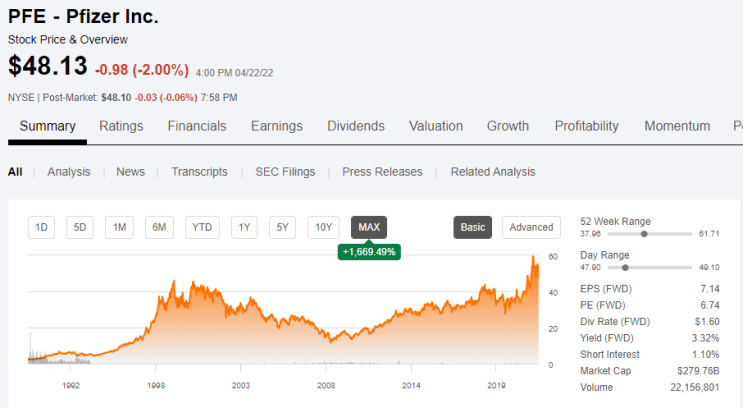This screenshot has width=743, height=408.
Task: Filter feed by Analysis
Action: [x=69, y=172]
